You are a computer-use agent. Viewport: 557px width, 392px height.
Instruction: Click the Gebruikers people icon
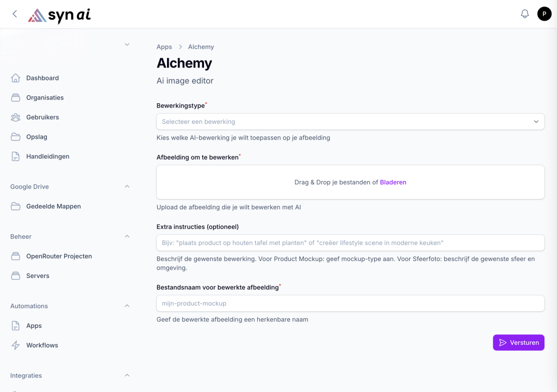tap(16, 117)
